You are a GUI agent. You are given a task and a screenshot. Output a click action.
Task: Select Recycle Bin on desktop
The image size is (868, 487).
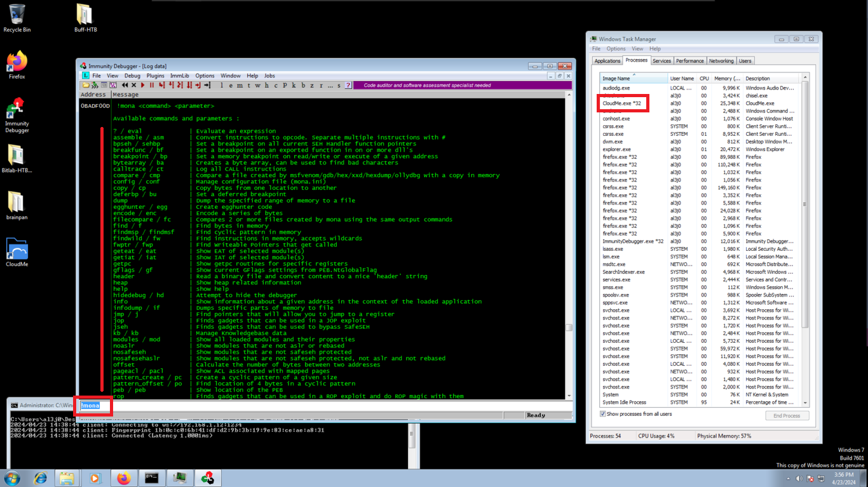point(17,18)
